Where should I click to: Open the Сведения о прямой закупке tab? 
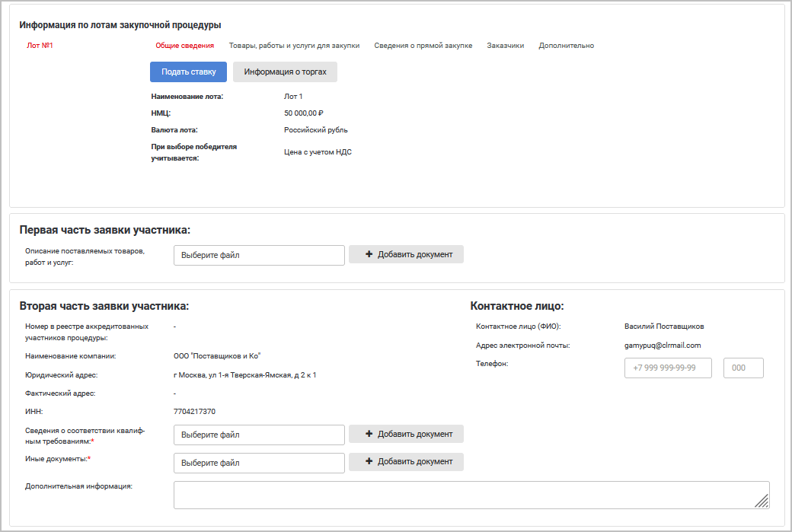(423, 46)
